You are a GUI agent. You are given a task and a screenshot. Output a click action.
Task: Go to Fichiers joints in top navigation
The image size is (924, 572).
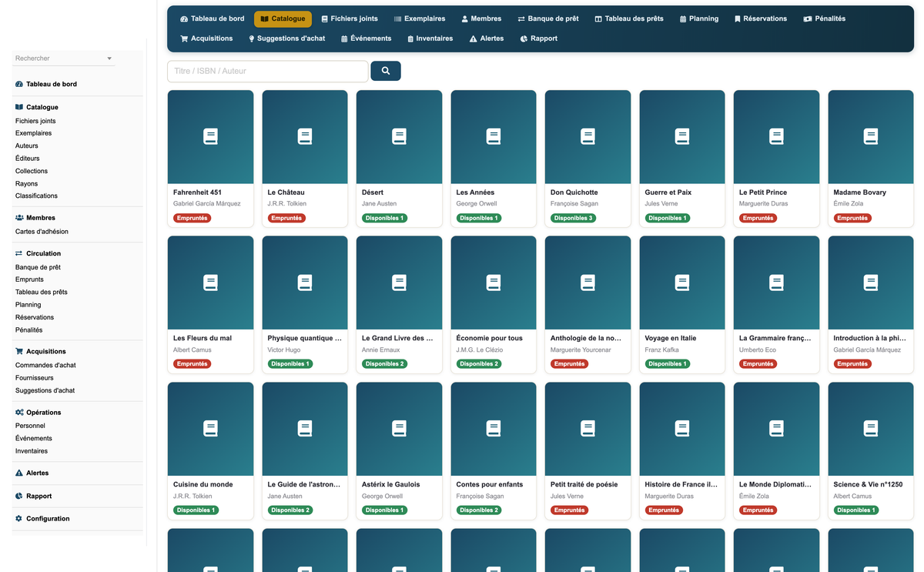tap(350, 18)
